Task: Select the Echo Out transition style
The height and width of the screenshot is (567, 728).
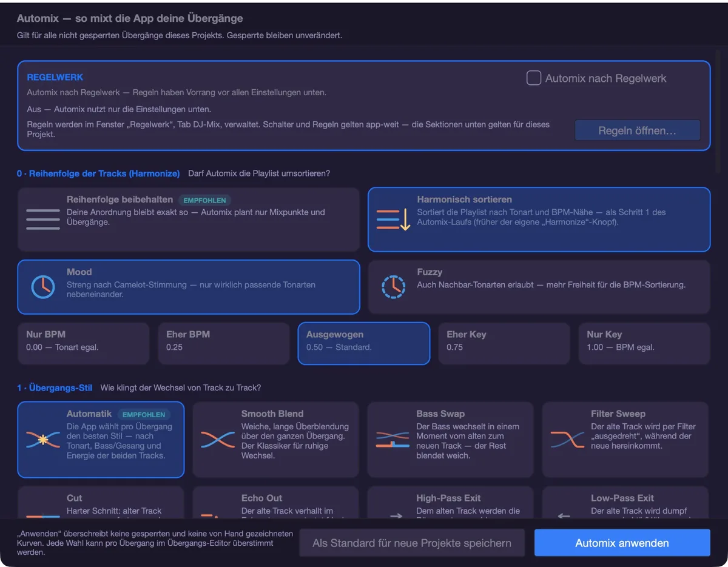Action: pos(275,503)
